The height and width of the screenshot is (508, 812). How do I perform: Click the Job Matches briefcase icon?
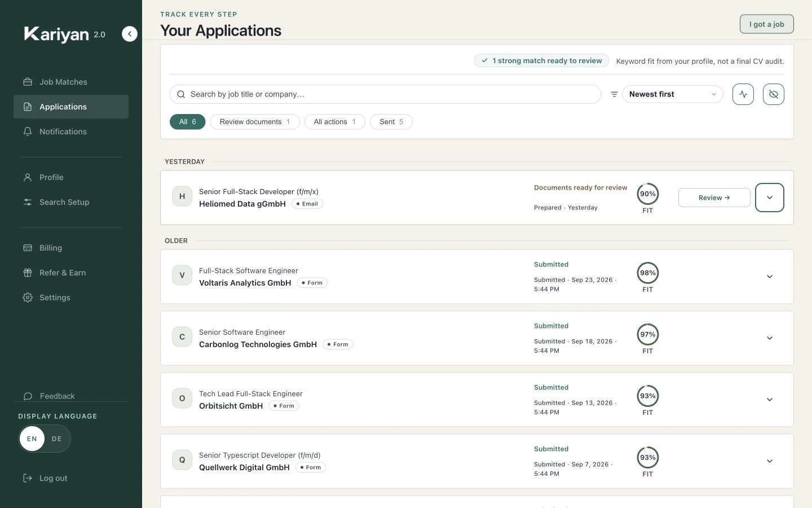pos(28,82)
